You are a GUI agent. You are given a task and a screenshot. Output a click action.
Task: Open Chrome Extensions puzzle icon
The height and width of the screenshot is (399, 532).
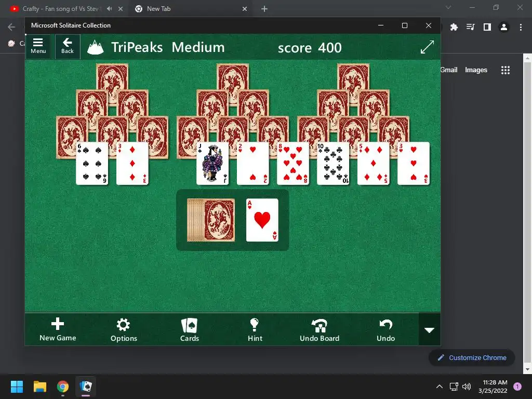[x=454, y=27]
